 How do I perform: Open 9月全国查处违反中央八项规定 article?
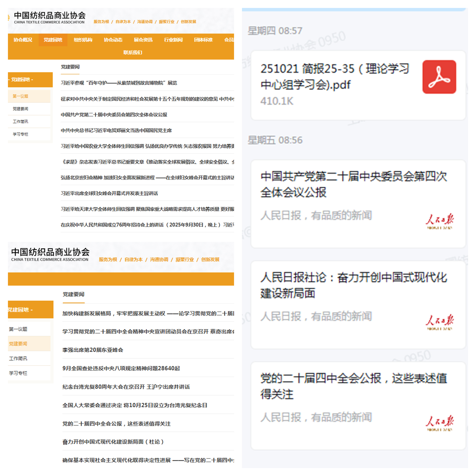[121, 368]
